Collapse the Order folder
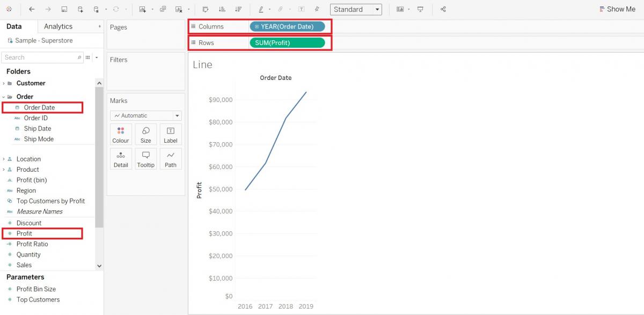Screen dimensions: 644x315 4,97
